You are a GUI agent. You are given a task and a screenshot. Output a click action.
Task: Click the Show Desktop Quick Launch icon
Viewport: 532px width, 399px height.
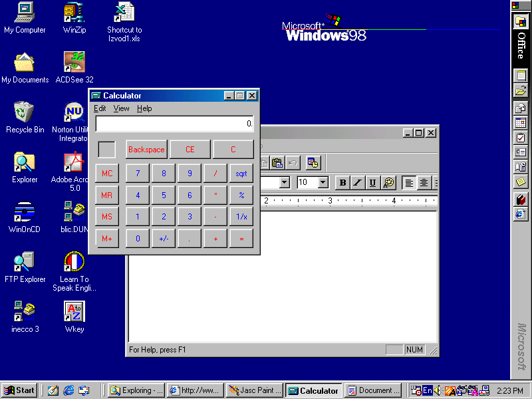(x=53, y=390)
